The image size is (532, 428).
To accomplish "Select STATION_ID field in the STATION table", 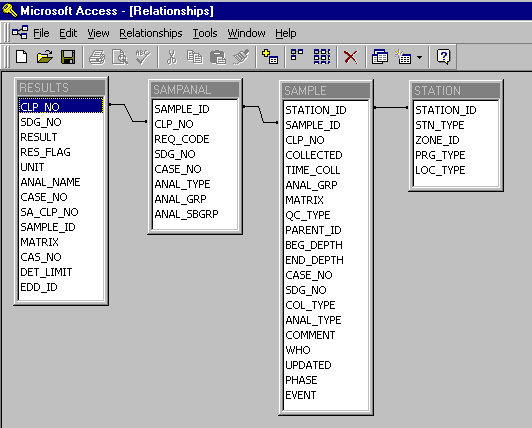I will pos(456,110).
